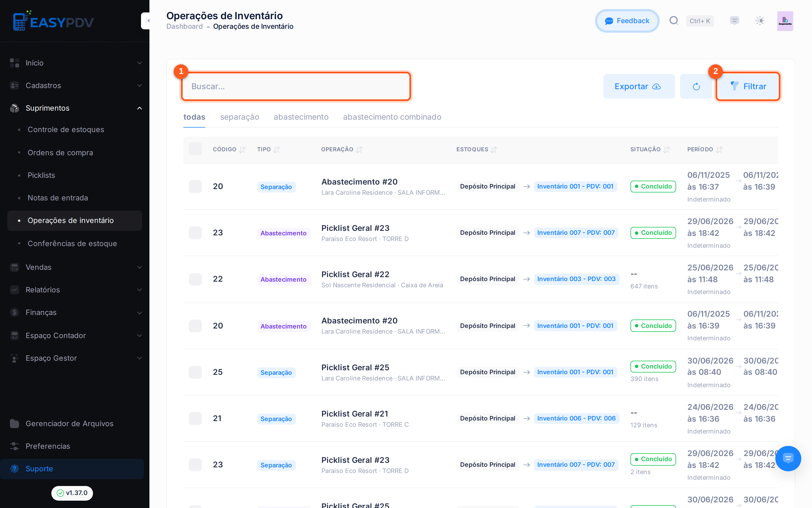Viewport: 812px width, 508px height.
Task: Focus the Buscar search field
Action: pos(296,86)
